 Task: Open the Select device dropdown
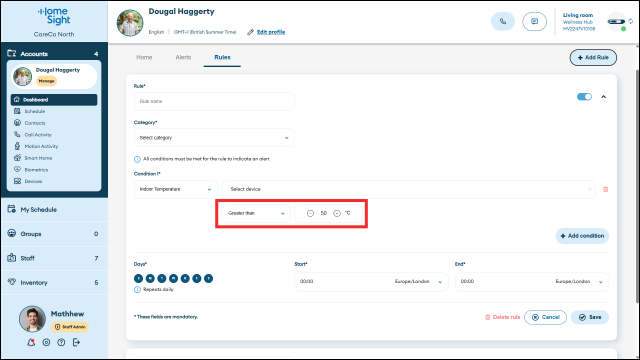pyautogui.click(x=409, y=189)
